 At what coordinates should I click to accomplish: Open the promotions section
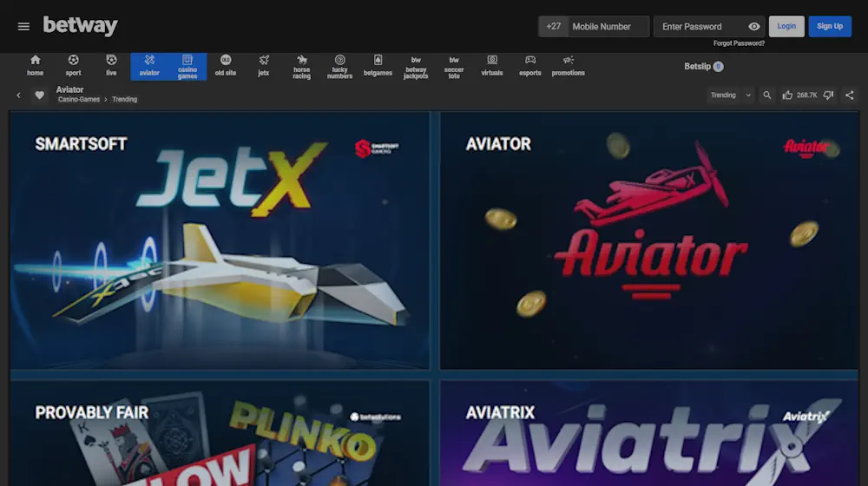pos(568,66)
